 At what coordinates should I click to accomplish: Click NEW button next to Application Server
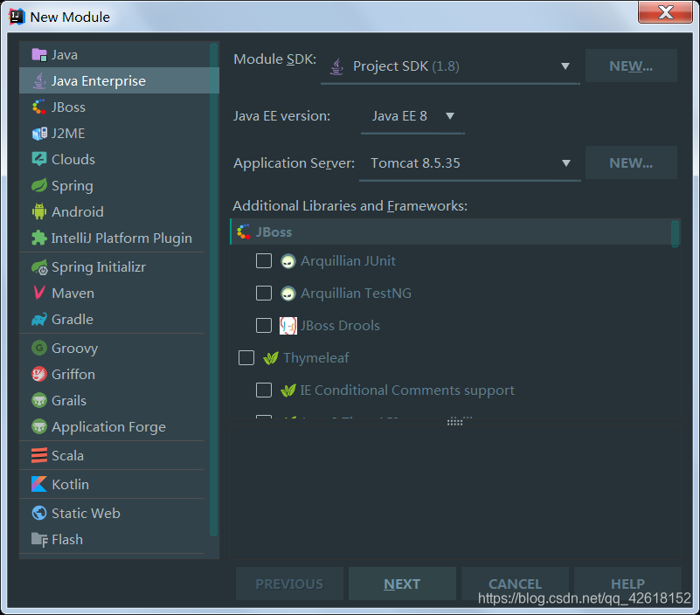(x=631, y=162)
